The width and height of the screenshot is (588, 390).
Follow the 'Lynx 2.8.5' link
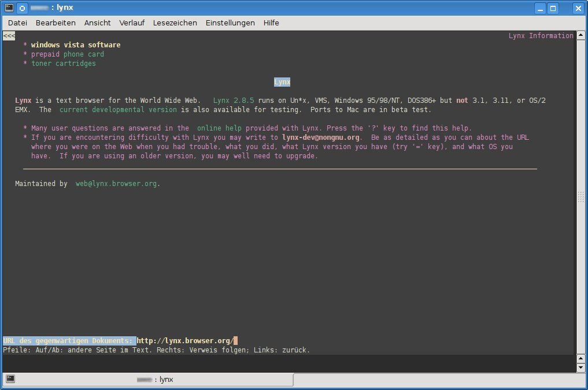[x=233, y=101]
